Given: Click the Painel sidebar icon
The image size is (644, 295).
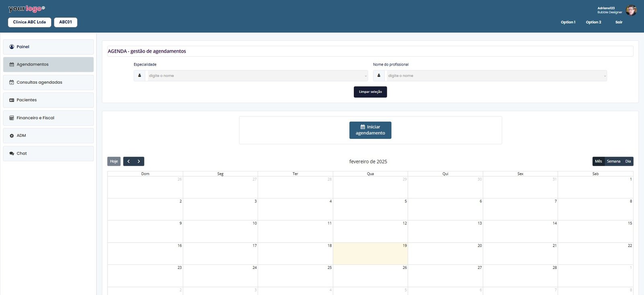Looking at the screenshot, I should coord(12,47).
